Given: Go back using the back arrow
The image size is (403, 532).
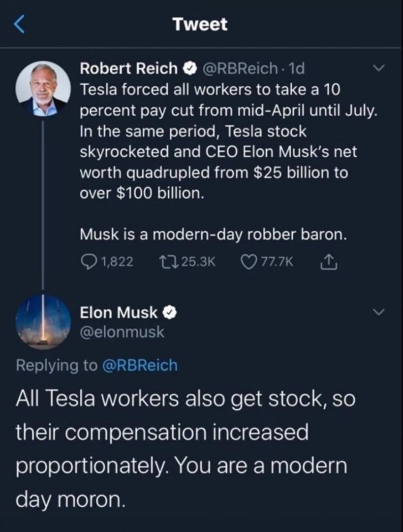Looking at the screenshot, I should (19, 25).
